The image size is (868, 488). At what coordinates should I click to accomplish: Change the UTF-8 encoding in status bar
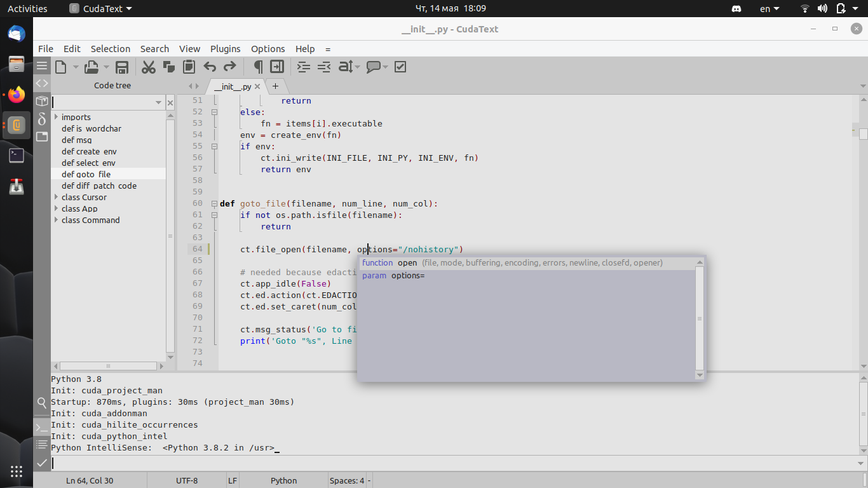[187, 480]
